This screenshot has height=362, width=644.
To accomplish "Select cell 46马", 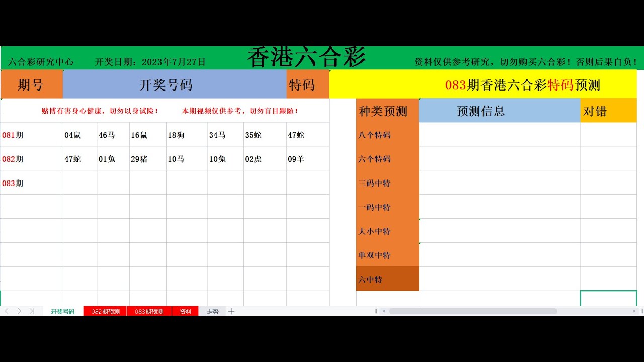I will coord(113,135).
